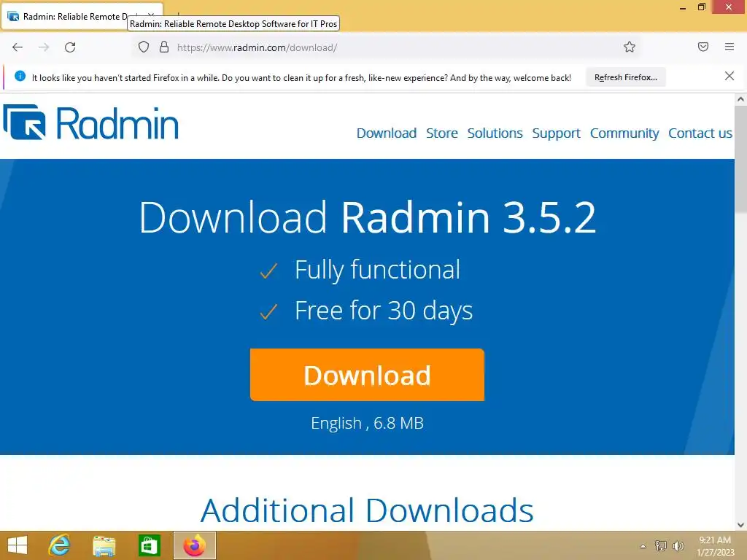The width and height of the screenshot is (747, 560).
Task: Restore down the Firefox window
Action: (701, 7)
